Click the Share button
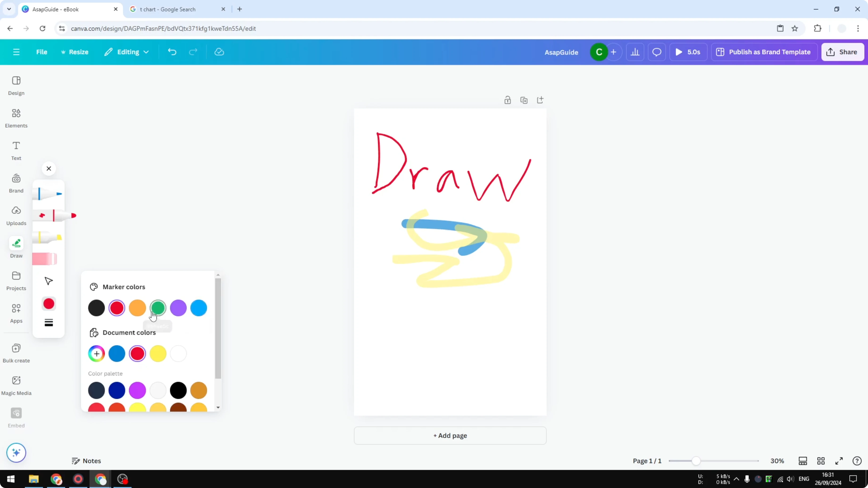 [x=842, y=52]
